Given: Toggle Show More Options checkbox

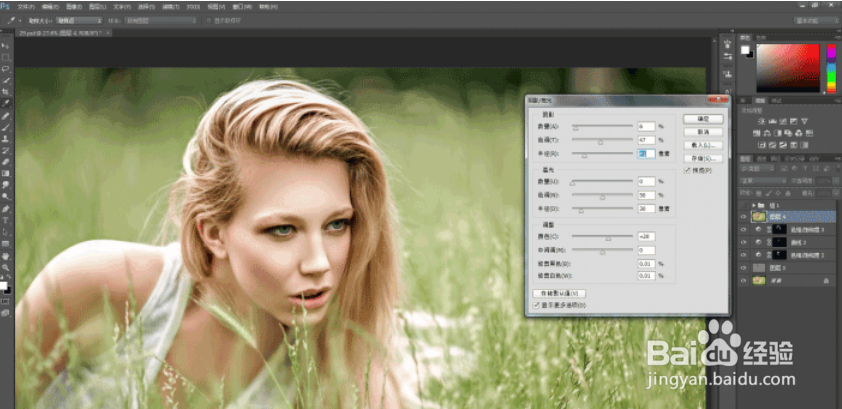Looking at the screenshot, I should (536, 305).
